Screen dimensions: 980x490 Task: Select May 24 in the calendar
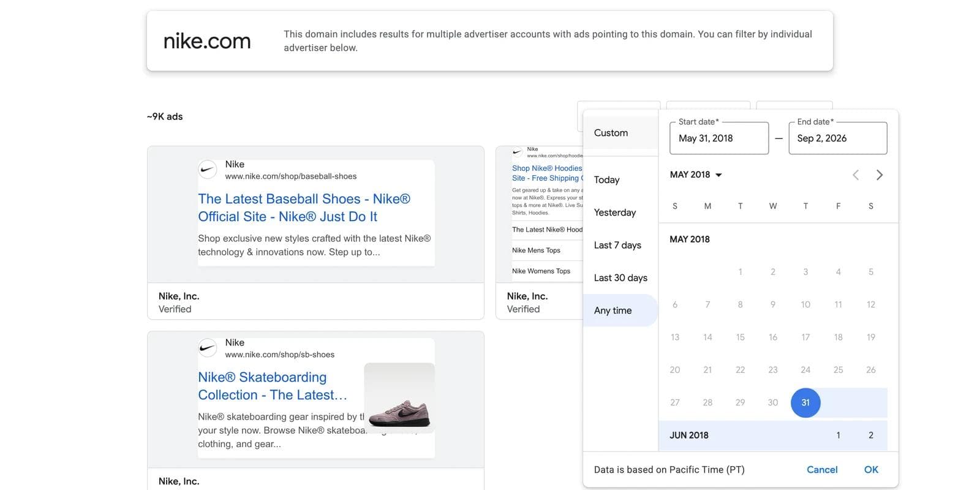805,370
